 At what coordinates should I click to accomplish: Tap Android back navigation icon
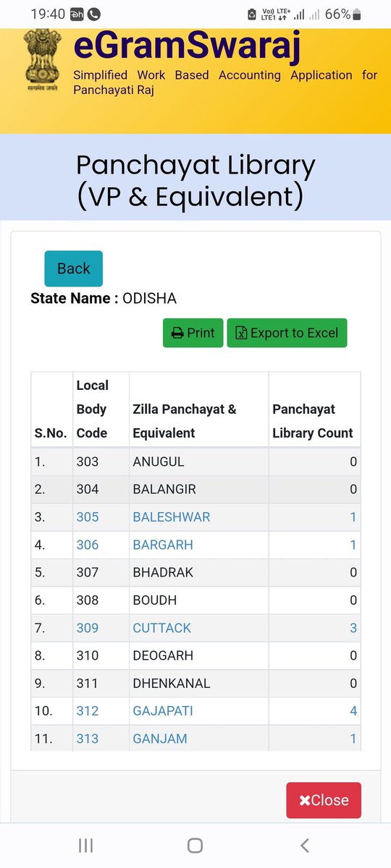305,845
